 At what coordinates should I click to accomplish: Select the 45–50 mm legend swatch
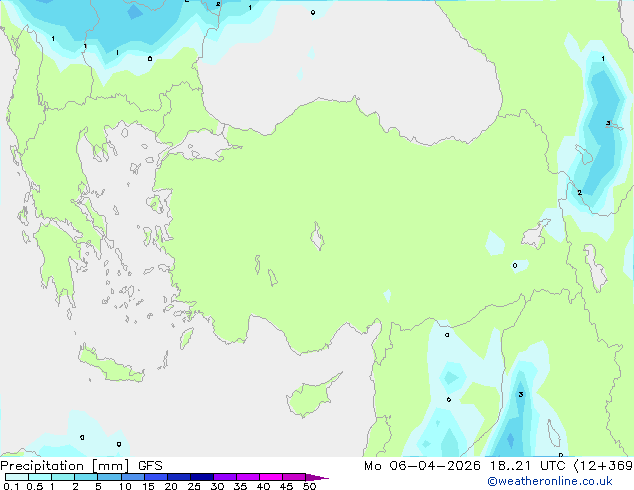[x=294, y=477]
